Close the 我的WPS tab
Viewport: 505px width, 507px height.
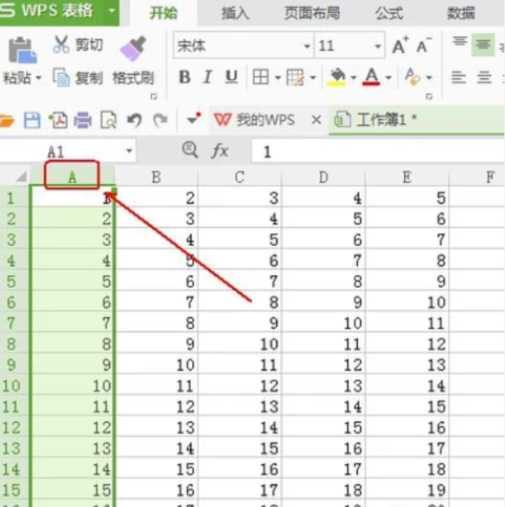click(316, 119)
